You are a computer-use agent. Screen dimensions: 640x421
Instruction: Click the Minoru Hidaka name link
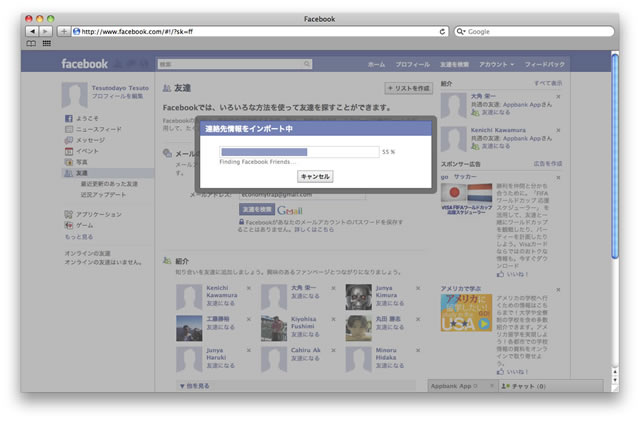(386, 354)
